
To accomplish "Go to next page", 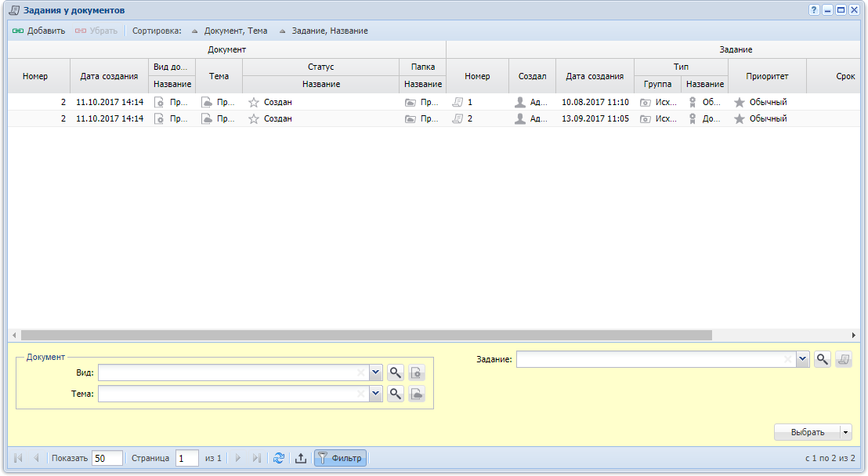I will click(x=238, y=458).
